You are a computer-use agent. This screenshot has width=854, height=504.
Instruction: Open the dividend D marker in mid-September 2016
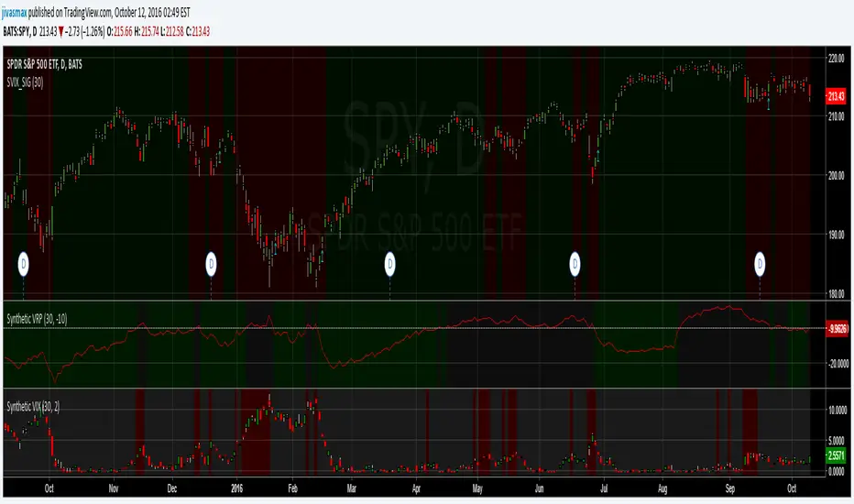tap(760, 264)
